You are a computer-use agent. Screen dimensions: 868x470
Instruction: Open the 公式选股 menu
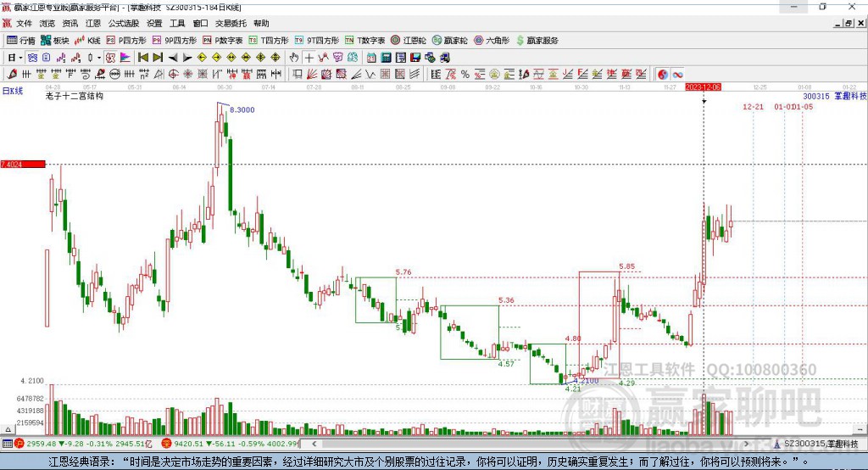click(124, 23)
